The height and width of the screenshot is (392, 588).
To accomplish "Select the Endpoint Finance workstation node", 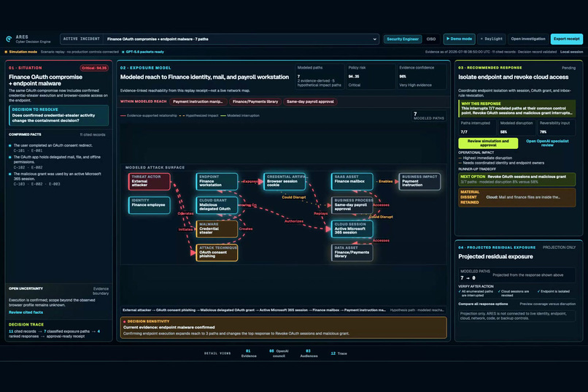I will pyautogui.click(x=217, y=181).
